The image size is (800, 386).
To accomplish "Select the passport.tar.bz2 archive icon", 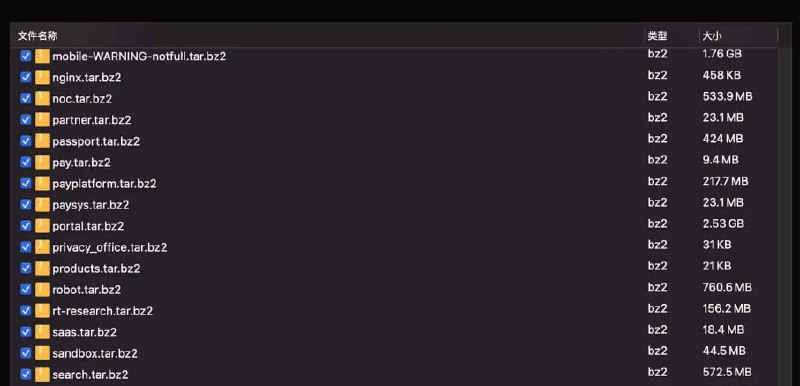I will [x=42, y=141].
